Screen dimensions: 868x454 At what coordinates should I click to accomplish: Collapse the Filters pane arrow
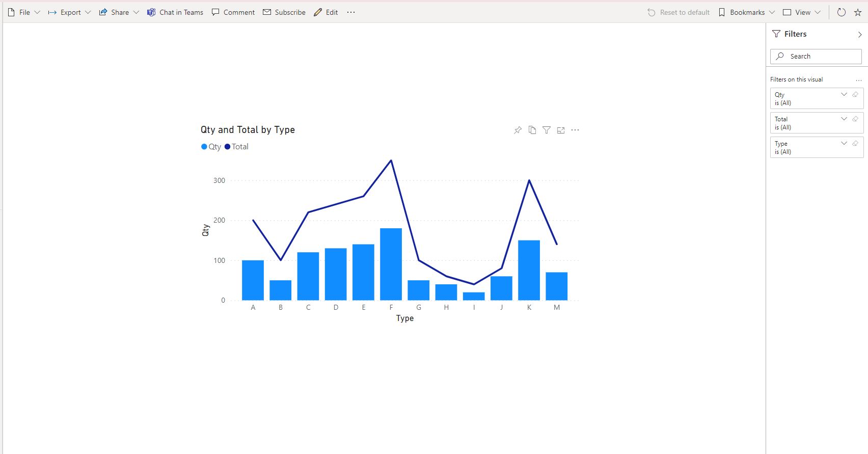point(860,35)
